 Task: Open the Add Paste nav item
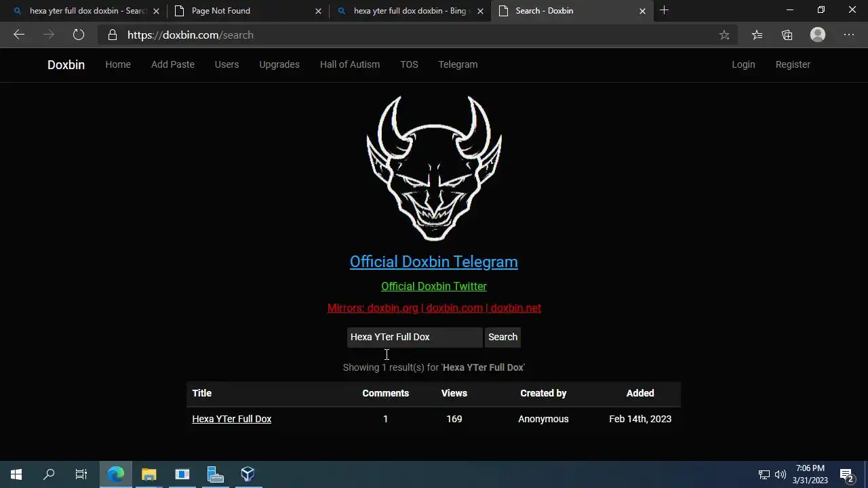173,64
